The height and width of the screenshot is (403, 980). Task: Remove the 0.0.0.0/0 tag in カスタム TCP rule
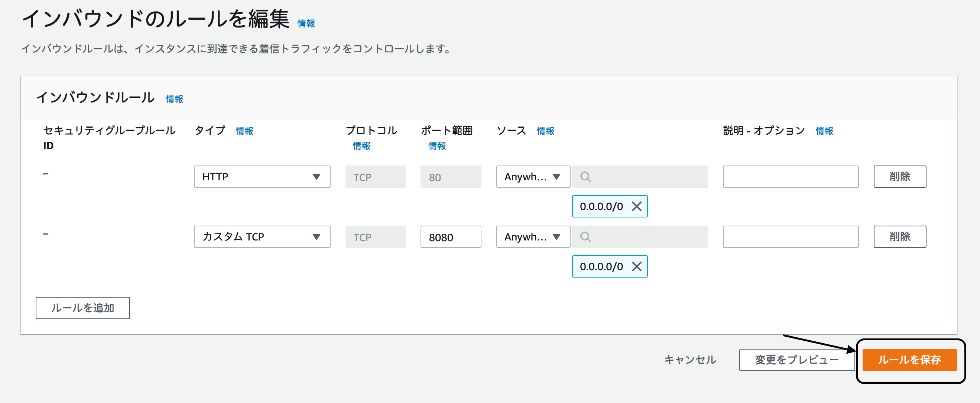636,266
